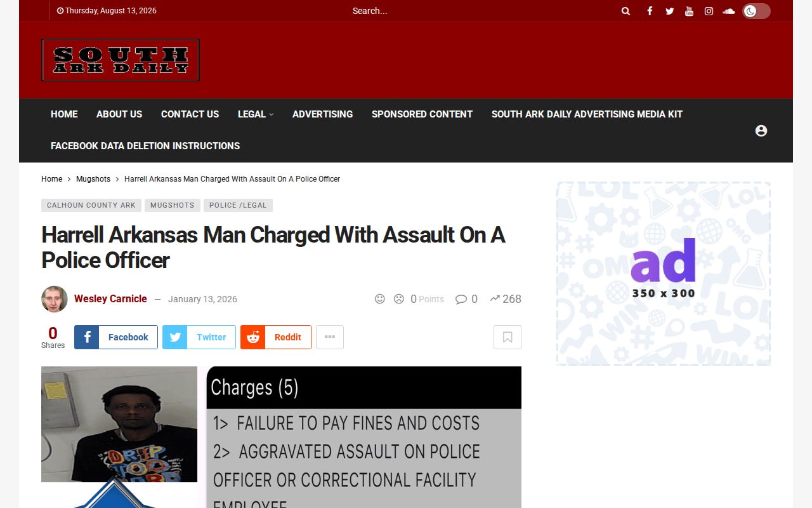The height and width of the screenshot is (508, 812).
Task: Open About Us menu item
Action: (119, 114)
